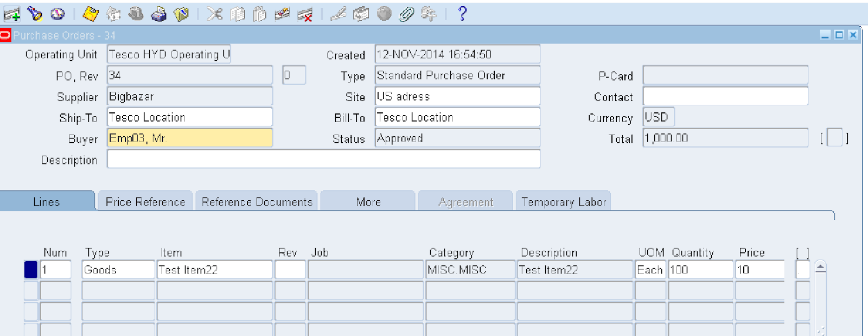Image resolution: width=868 pixels, height=336 pixels.
Task: Click the empty Job cell on line 1
Action: [366, 270]
